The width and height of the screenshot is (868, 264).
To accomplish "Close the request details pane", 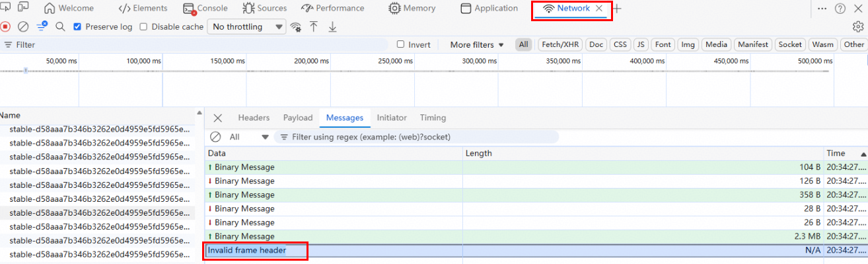I will (x=217, y=118).
